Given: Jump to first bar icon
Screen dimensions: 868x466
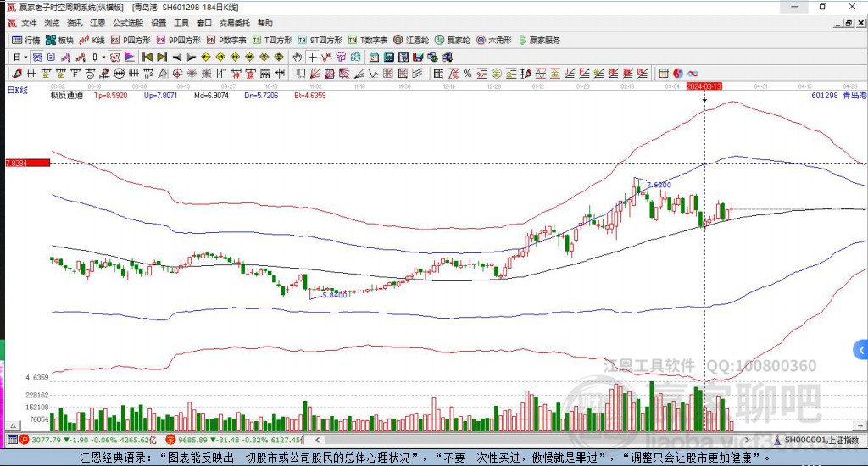Looking at the screenshot, I should [x=147, y=57].
